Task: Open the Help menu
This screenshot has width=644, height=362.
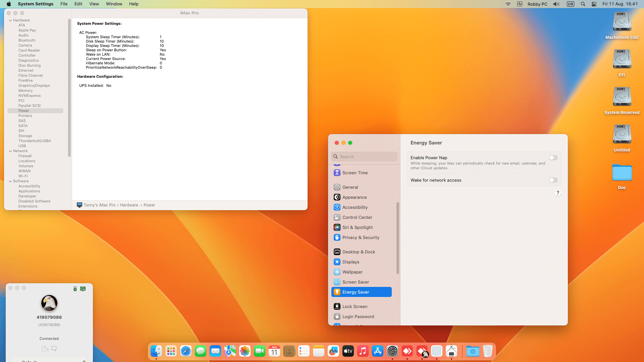Action: pyautogui.click(x=133, y=4)
